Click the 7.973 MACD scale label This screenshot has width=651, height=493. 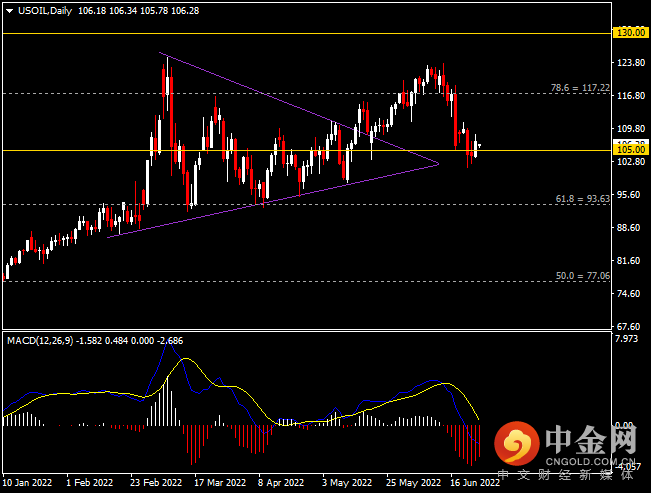(627, 339)
